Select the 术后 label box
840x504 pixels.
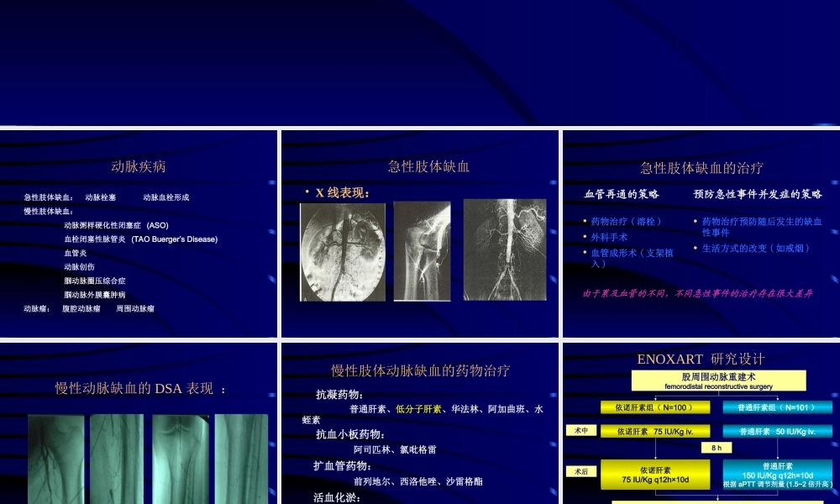[x=581, y=471]
